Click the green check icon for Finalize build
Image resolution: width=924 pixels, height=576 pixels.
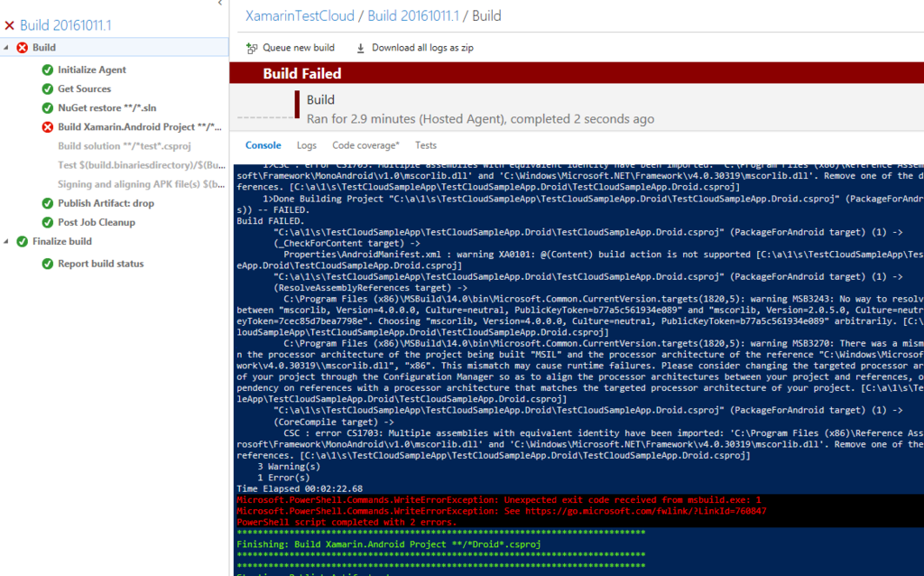(x=23, y=242)
